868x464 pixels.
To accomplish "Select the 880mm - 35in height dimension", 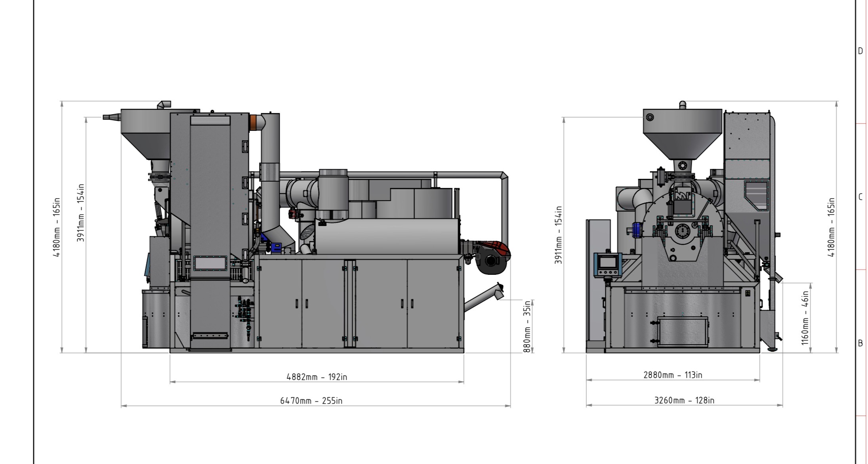I will pyautogui.click(x=527, y=326).
